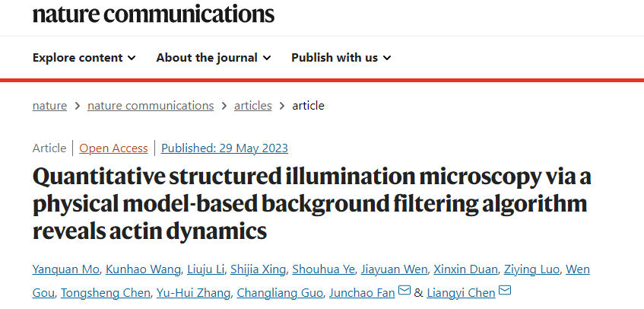
Task: View author Changliang Guo
Action: [280, 293]
